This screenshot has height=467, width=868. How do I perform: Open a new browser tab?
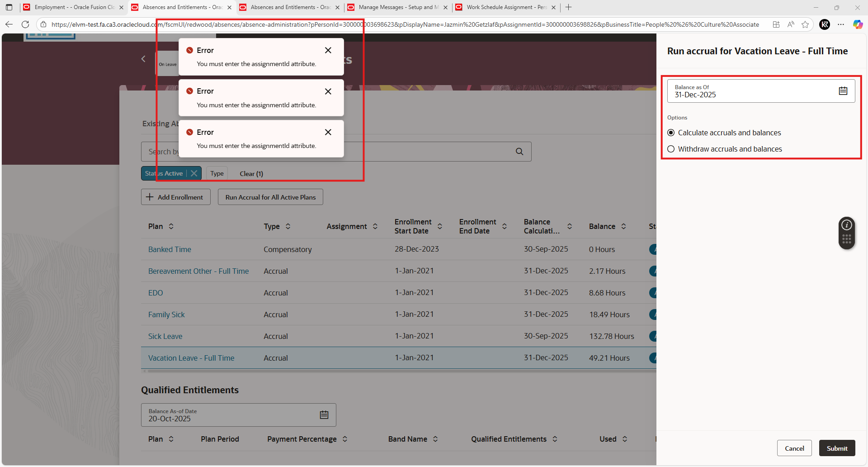569,7
